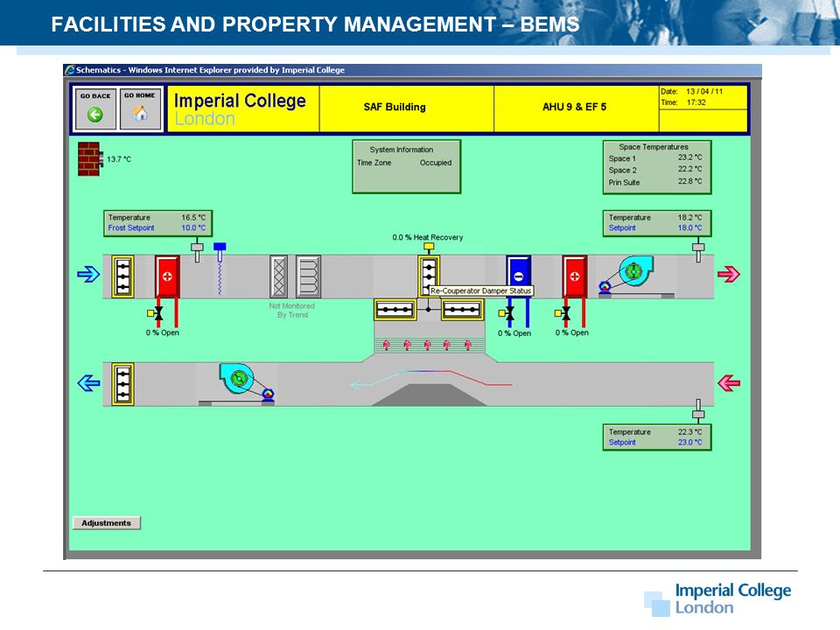The width and height of the screenshot is (840, 630).
Task: Click the blue fresh air inlet arrow
Action: [x=88, y=274]
